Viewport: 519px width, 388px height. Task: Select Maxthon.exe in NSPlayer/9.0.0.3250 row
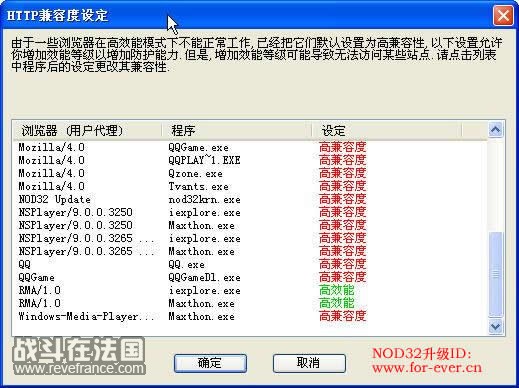click(201, 225)
